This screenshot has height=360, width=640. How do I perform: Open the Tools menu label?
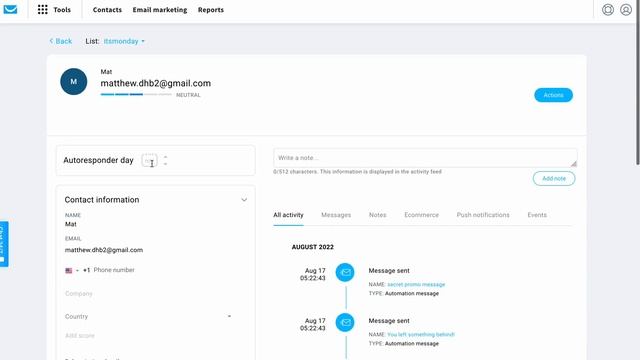pyautogui.click(x=62, y=10)
